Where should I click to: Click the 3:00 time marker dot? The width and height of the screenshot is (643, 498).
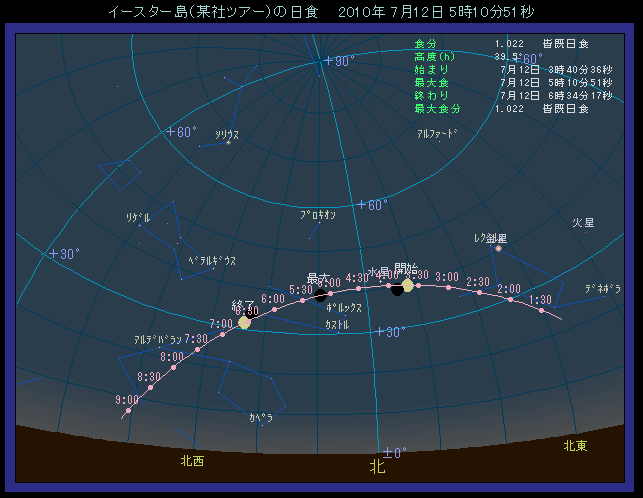[x=449, y=287]
